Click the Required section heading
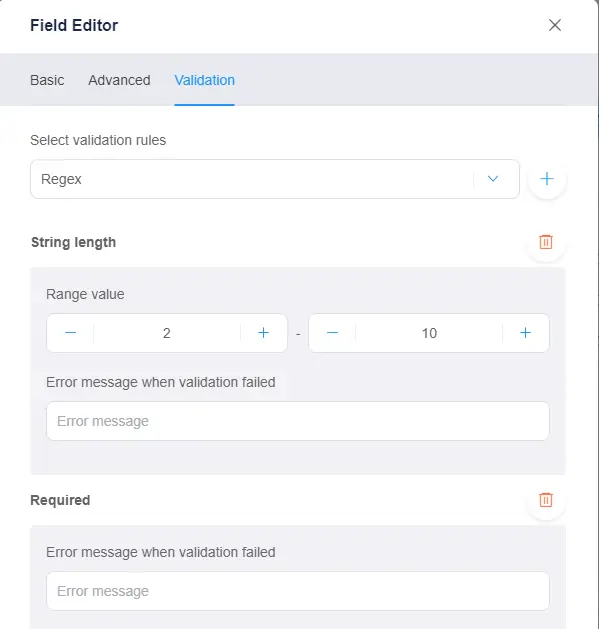Viewport: 599px width, 629px height. click(60, 500)
